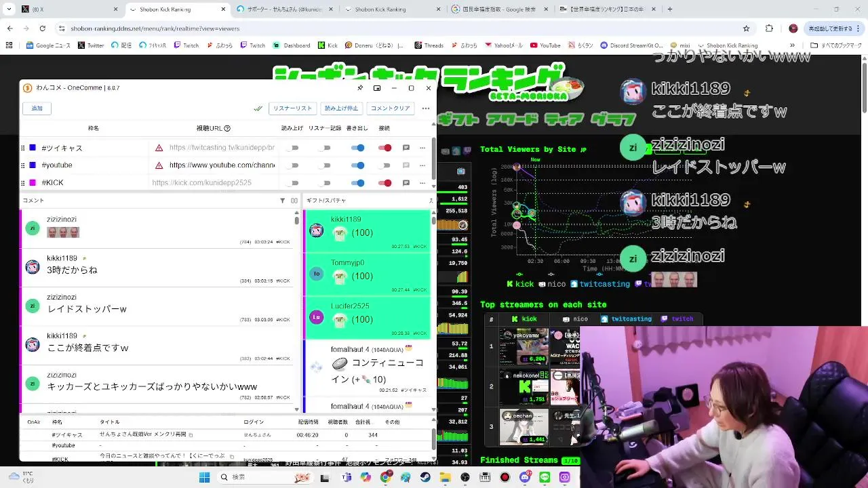The height and width of the screenshot is (488, 868).
Task: Open Chrome extensions puzzle icon
Action: (769, 28)
